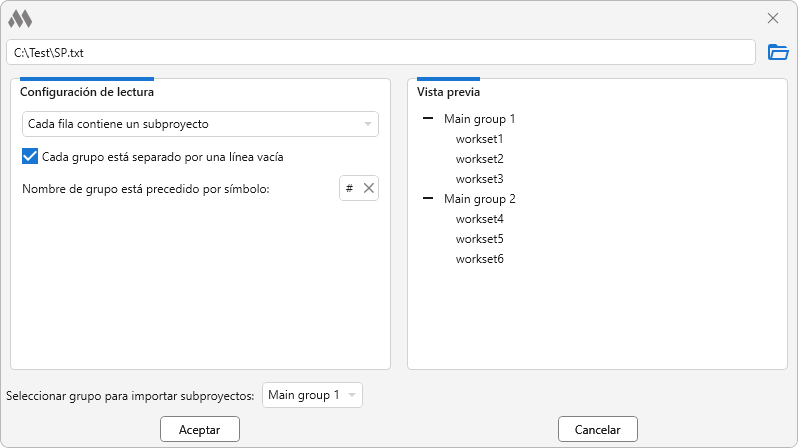Screen dimensions: 798x448
Task: Open the Main group 1 import selector
Action: coord(311,395)
